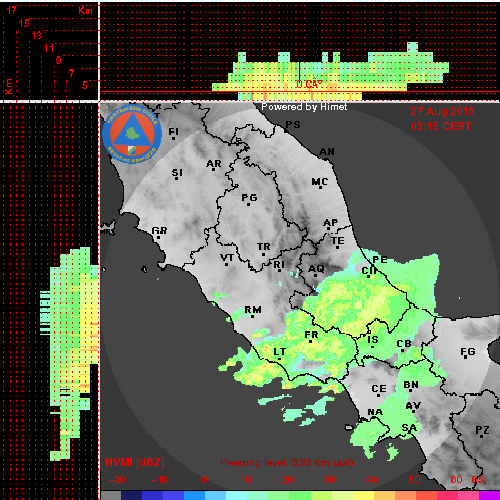Click the 'Freezing level 3.33 Km (asl)' text

tap(287, 463)
